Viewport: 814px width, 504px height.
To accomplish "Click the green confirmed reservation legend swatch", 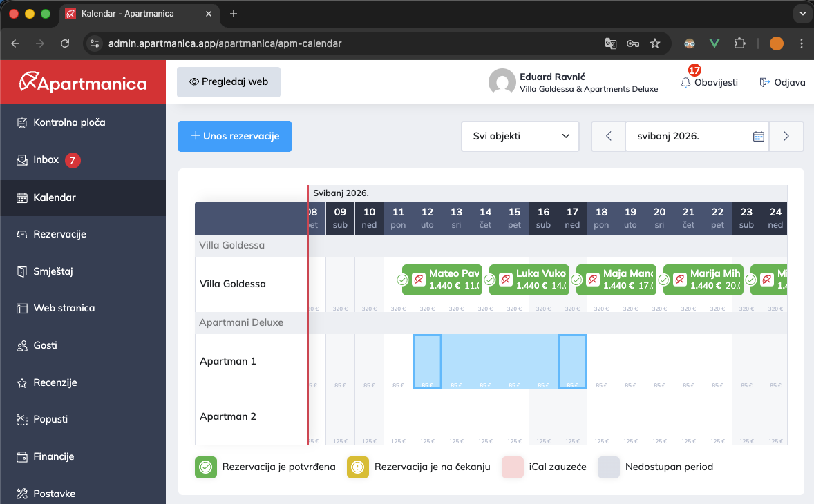I will (x=206, y=467).
